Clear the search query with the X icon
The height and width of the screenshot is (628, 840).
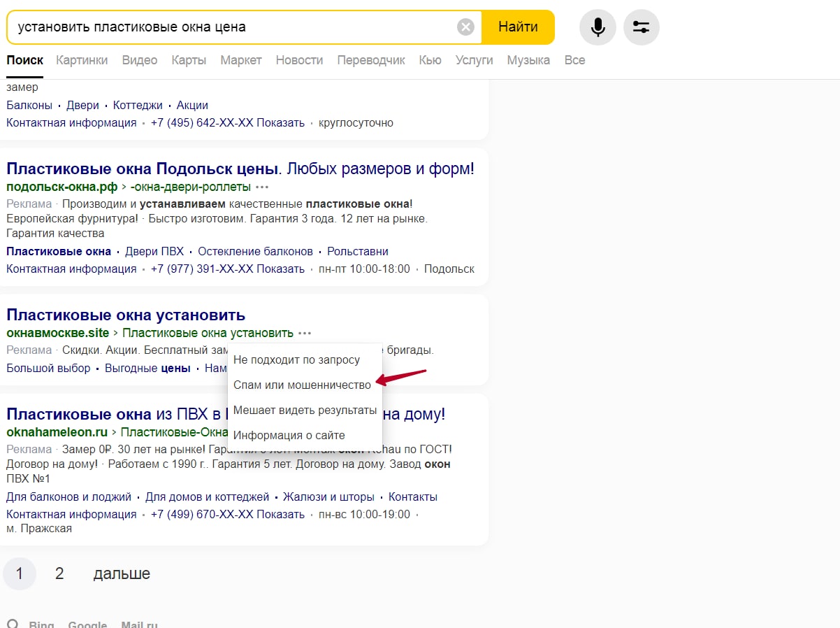[465, 27]
